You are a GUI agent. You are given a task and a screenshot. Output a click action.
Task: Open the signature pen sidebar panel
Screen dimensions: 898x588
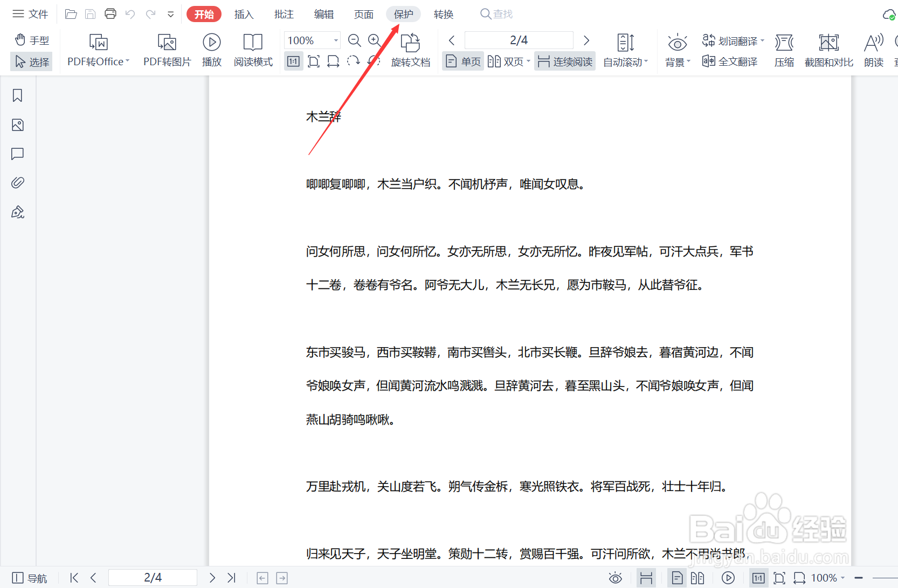tap(18, 212)
